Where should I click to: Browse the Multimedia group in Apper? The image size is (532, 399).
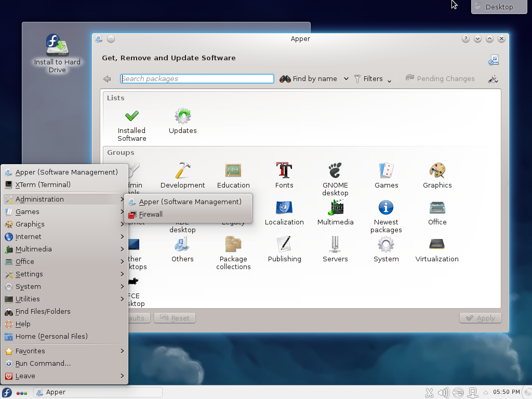(x=335, y=212)
